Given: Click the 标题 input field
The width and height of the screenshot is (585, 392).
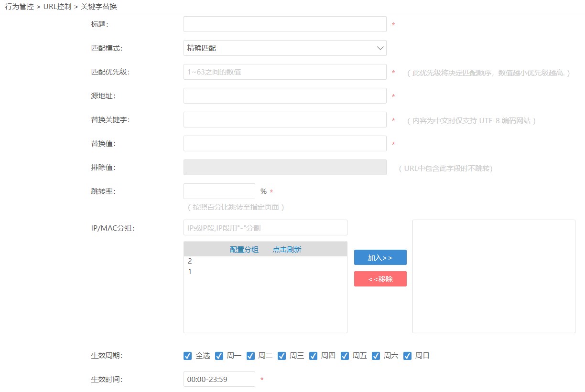Looking at the screenshot, I should 285,24.
